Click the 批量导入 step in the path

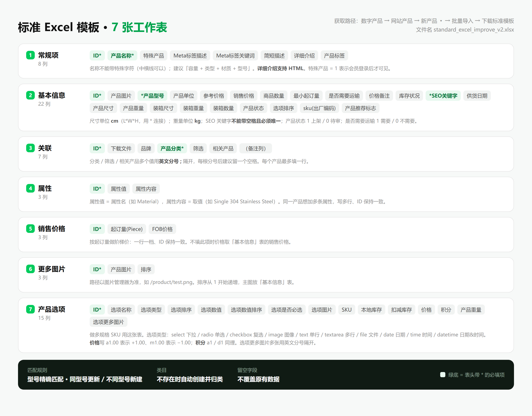[462, 21]
